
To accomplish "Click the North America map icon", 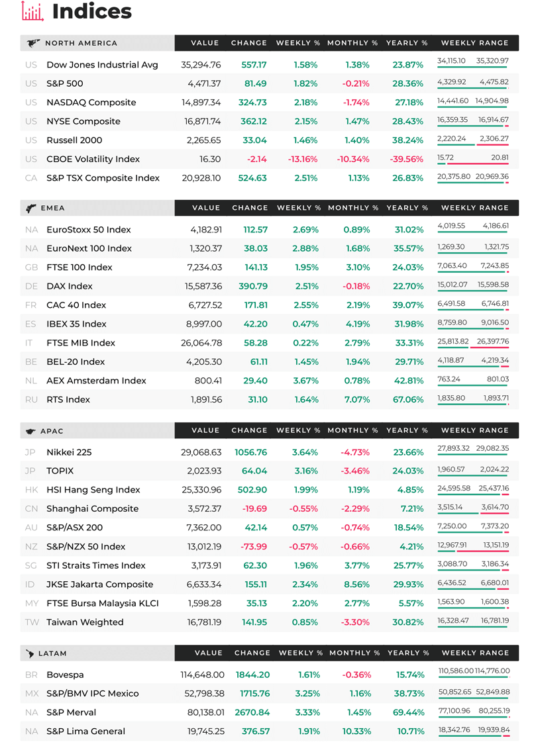I will (x=33, y=43).
